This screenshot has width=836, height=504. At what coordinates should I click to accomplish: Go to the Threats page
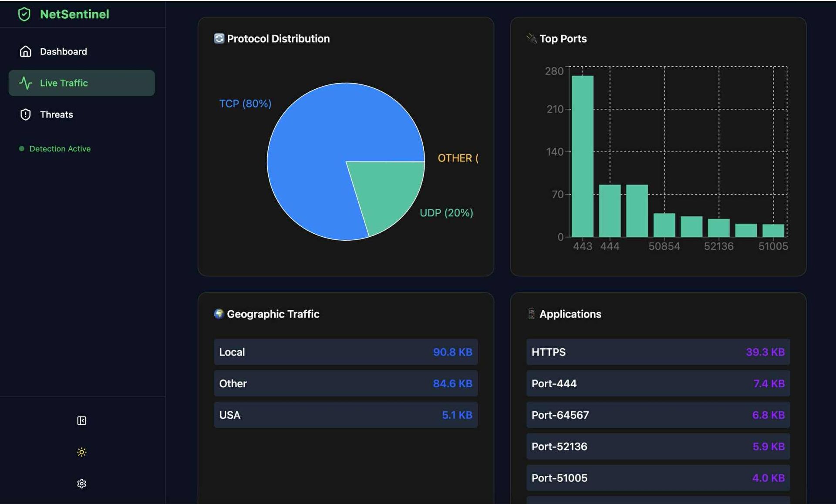point(57,114)
